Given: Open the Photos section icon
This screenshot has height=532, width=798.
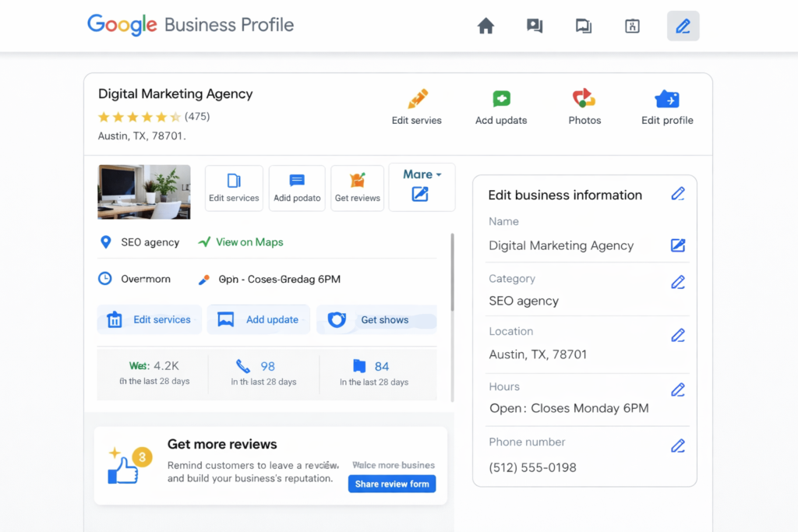Looking at the screenshot, I should coord(584,99).
